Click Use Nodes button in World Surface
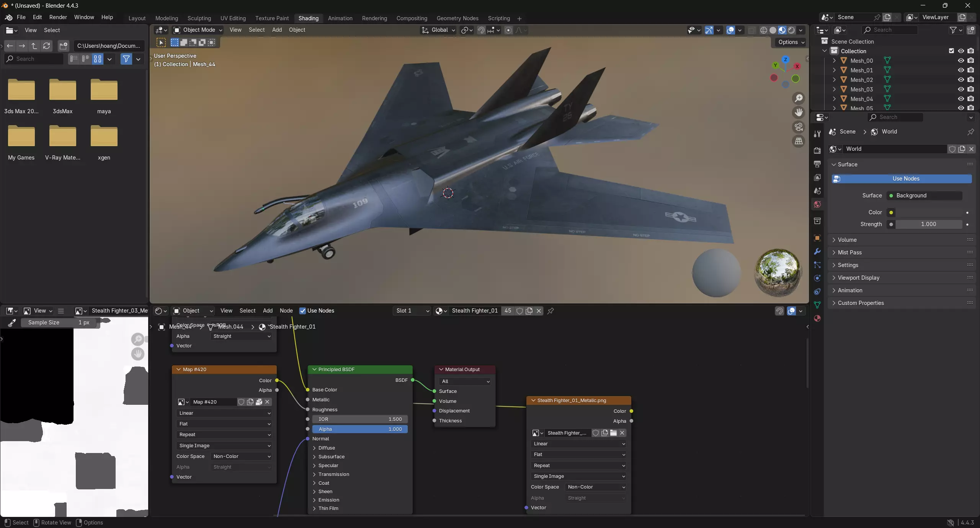980x528 pixels. [902, 179]
